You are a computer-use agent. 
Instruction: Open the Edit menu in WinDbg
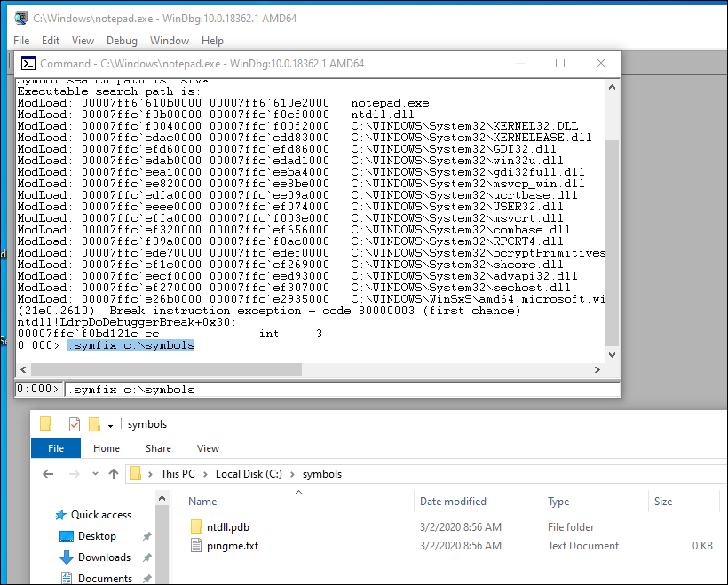click(50, 41)
